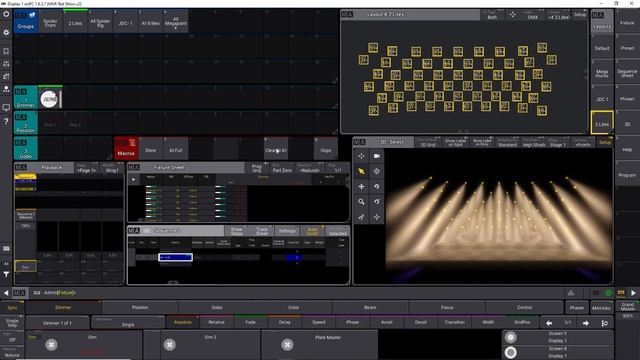The height and width of the screenshot is (360, 640).
Task: Click the Dim encoder wheel icon
Action: click(51, 345)
